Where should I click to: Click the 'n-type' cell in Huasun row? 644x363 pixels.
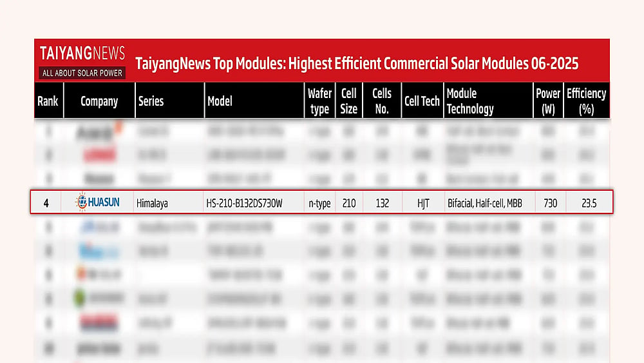pos(319,204)
